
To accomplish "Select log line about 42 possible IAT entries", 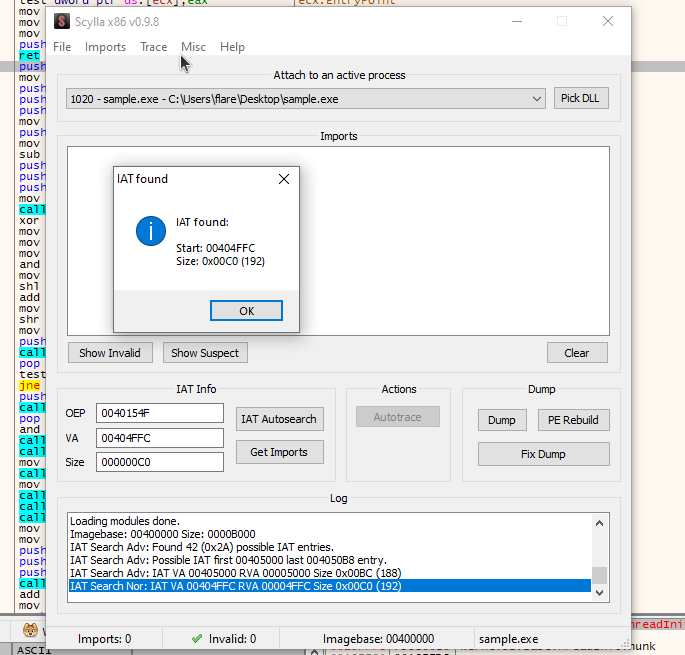I will 202,547.
